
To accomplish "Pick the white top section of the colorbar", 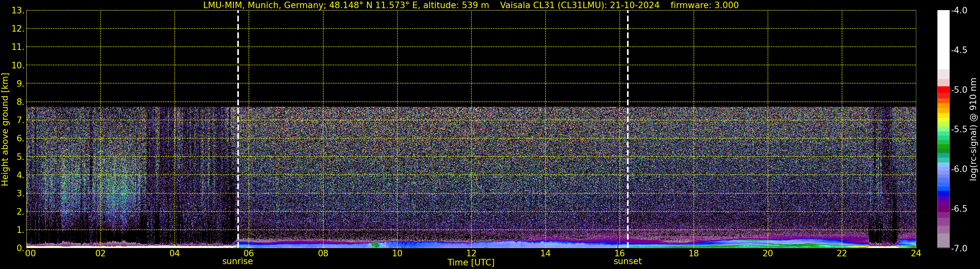I will [943, 38].
